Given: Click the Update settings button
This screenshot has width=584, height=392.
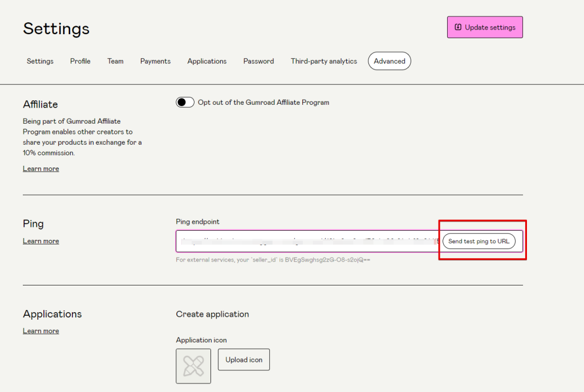Looking at the screenshot, I should [484, 27].
